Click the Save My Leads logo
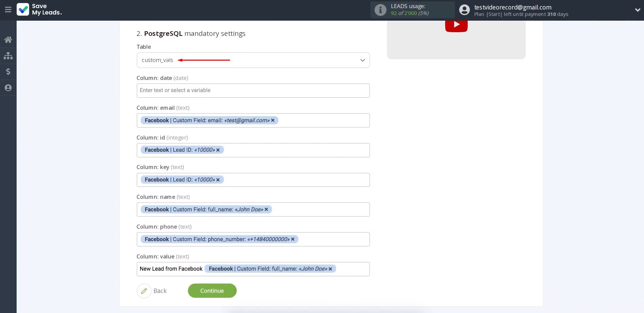This screenshot has height=313, width=644. tap(39, 9)
